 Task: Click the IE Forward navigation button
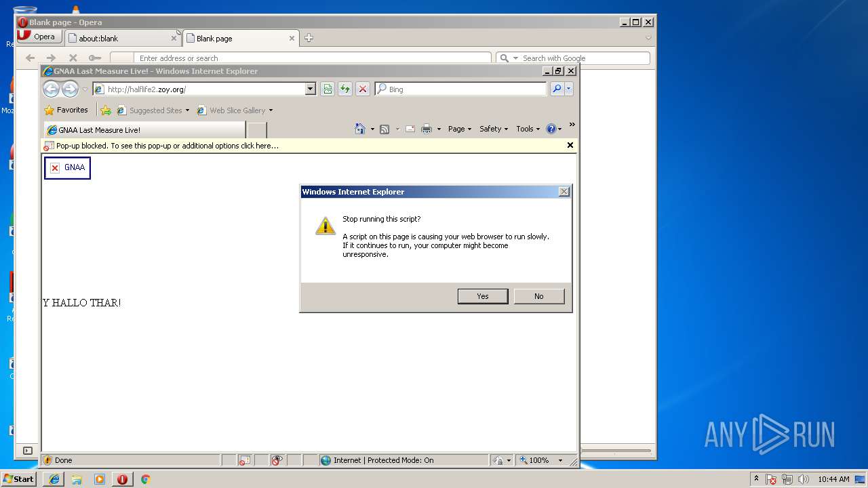70,89
